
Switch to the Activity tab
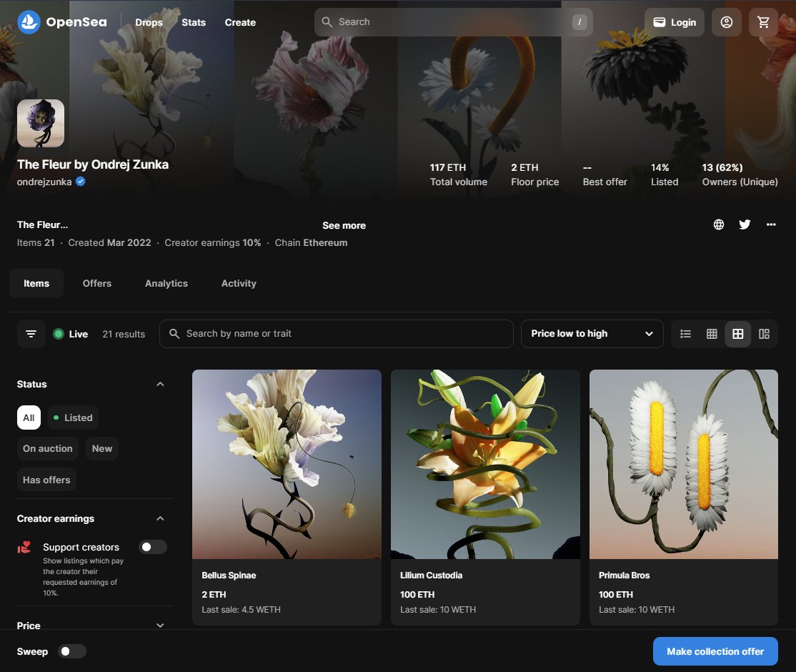coord(239,283)
